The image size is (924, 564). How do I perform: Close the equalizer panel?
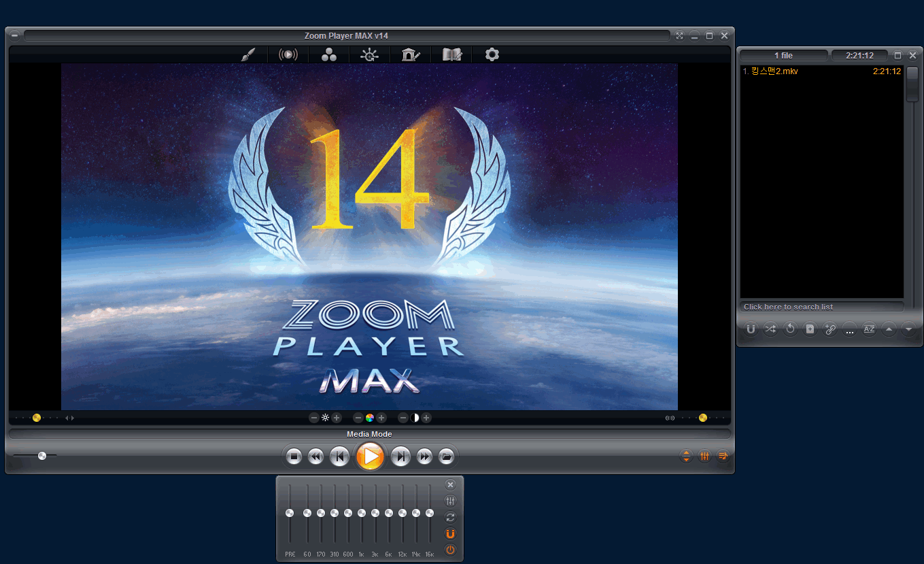450,485
